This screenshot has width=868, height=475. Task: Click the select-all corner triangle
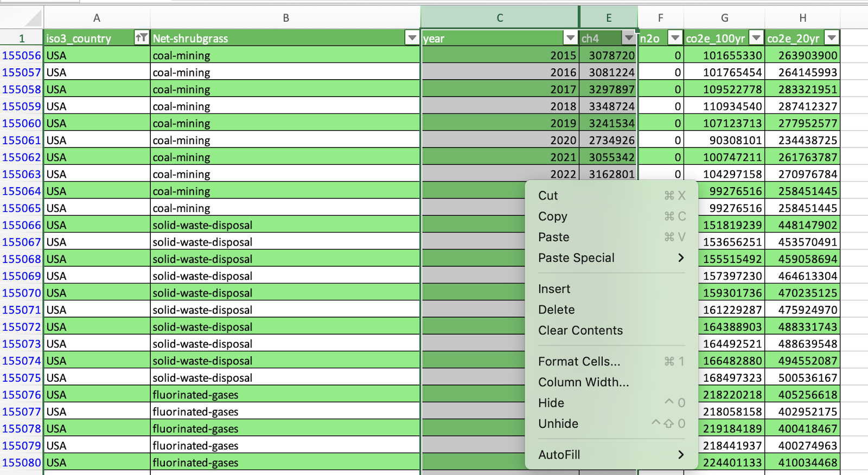pyautogui.click(x=34, y=18)
